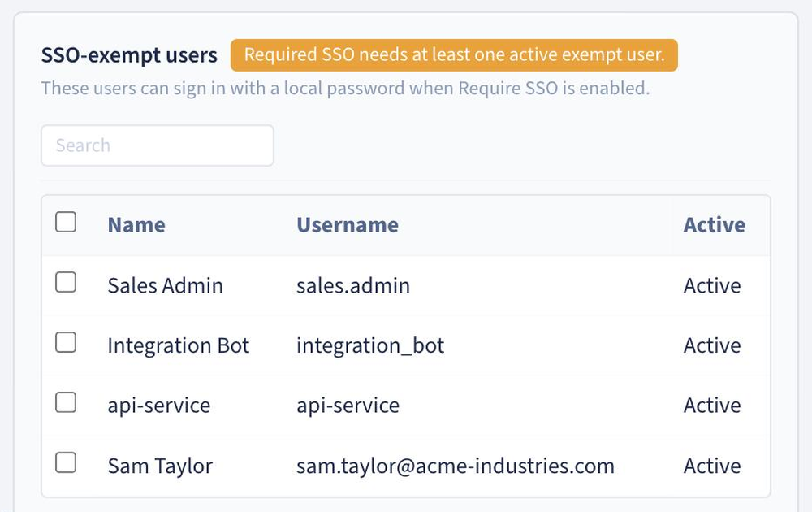Click the Active column header

(x=714, y=225)
